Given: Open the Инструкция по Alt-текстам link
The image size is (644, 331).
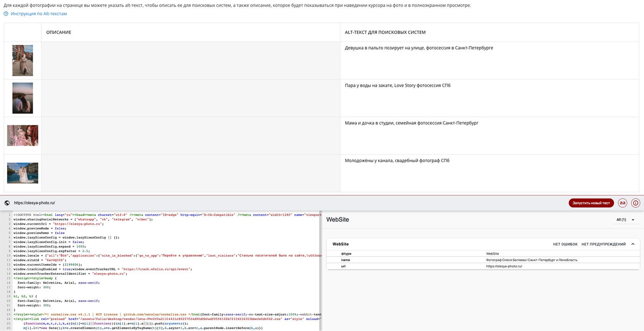Looking at the screenshot, I should tap(39, 14).
